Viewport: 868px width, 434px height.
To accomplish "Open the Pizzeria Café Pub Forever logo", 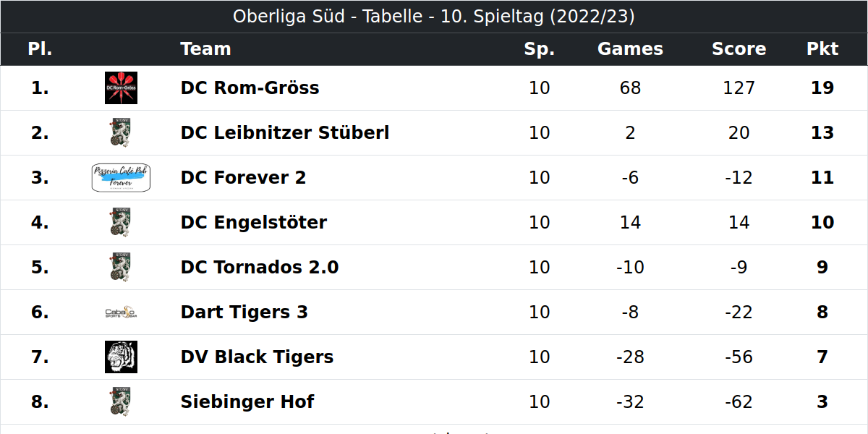I will [x=121, y=177].
